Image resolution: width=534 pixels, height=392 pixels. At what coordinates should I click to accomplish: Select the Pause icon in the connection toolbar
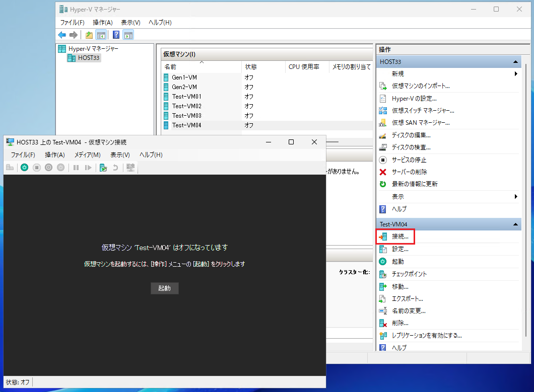coord(76,167)
